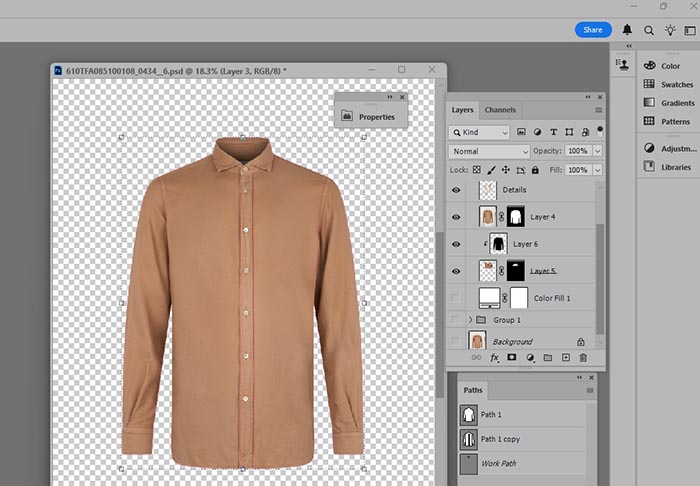The height and width of the screenshot is (486, 700).
Task: Lock image pixels brush icon
Action: (x=491, y=170)
